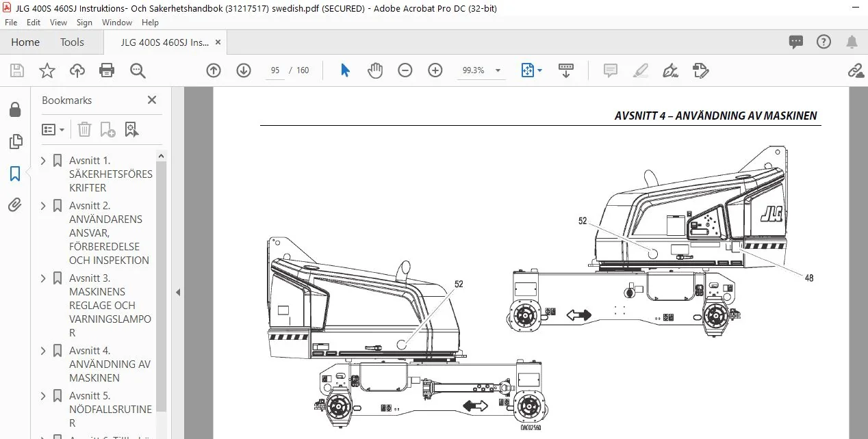Click the bookmarks panel vertical scrollbar
868x439 pixels.
[162, 287]
